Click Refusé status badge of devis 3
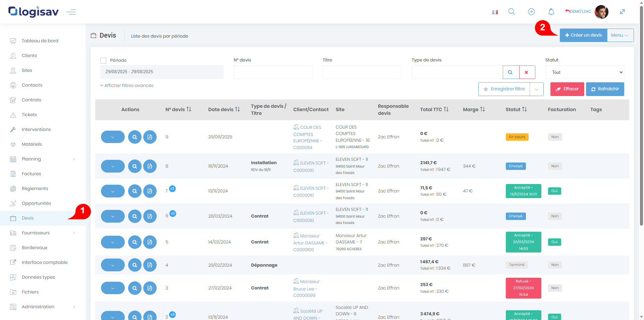 (523, 288)
